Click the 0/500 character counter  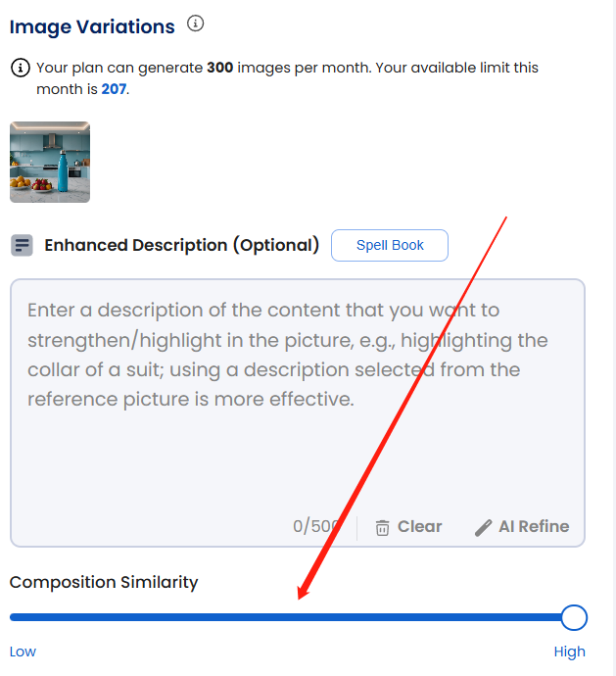coord(314,526)
